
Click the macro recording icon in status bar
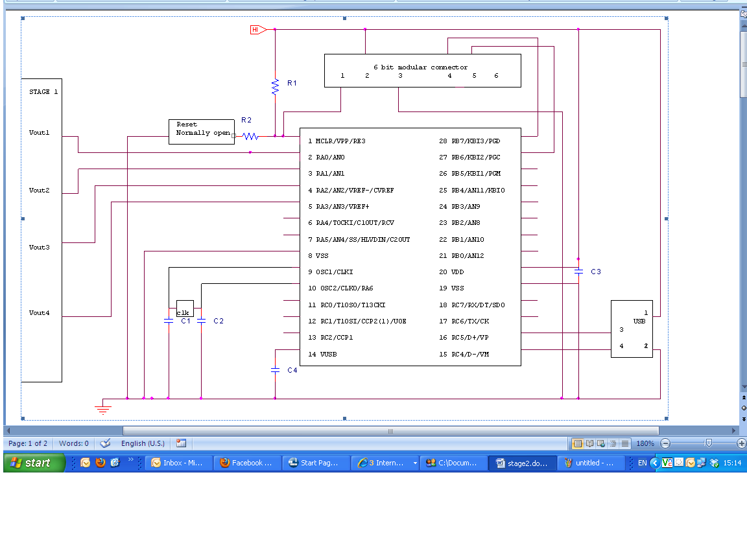[x=181, y=443]
